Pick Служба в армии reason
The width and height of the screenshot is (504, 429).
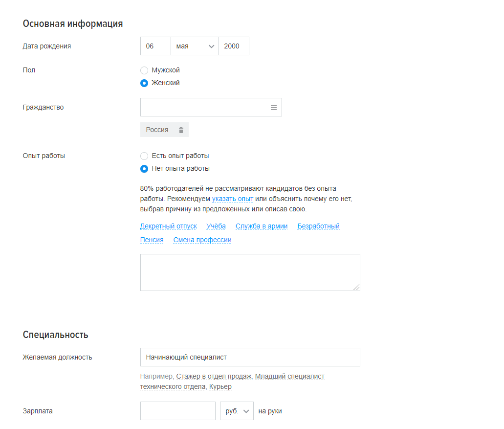tap(262, 226)
